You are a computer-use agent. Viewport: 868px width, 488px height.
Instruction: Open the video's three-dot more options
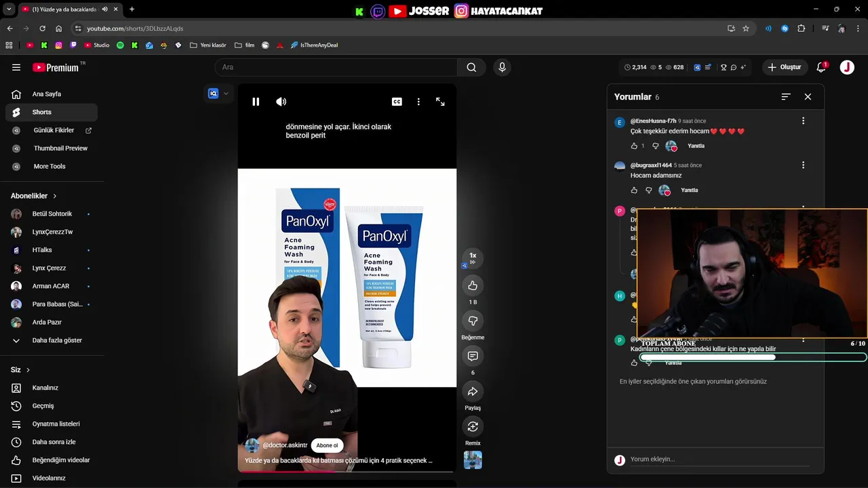pos(418,102)
